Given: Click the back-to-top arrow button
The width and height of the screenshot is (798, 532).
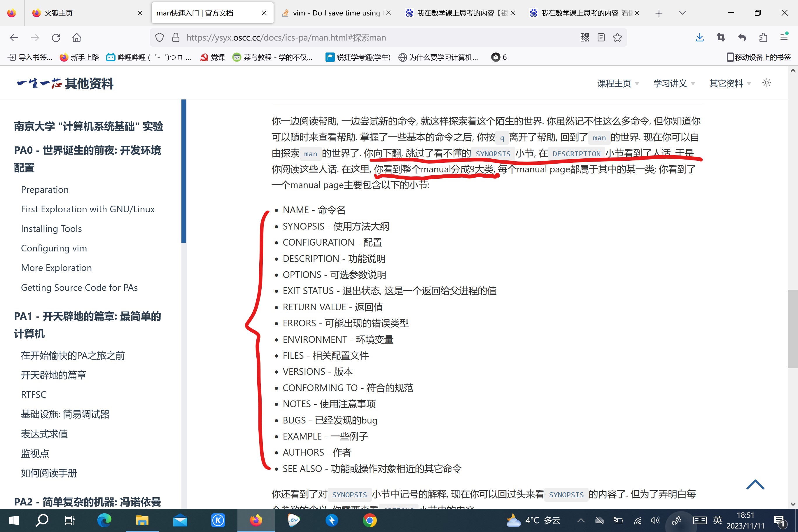Looking at the screenshot, I should [x=755, y=484].
